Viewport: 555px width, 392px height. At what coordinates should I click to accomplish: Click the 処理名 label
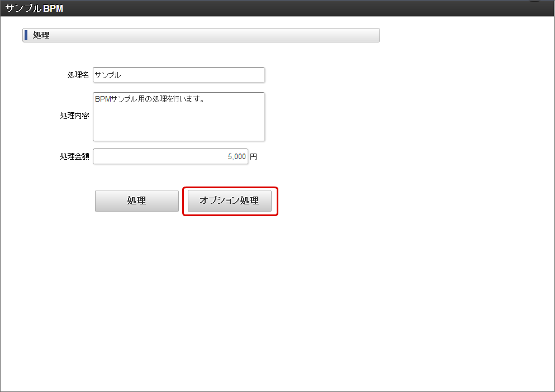point(78,75)
